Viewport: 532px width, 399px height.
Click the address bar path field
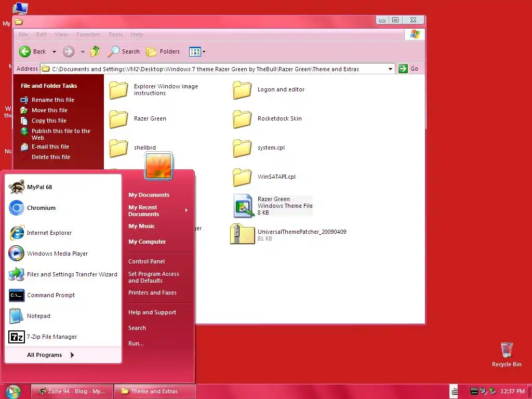click(217, 69)
